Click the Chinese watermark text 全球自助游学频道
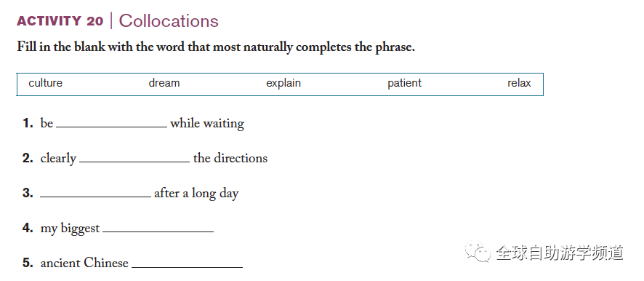The width and height of the screenshot is (644, 281). pos(560,252)
